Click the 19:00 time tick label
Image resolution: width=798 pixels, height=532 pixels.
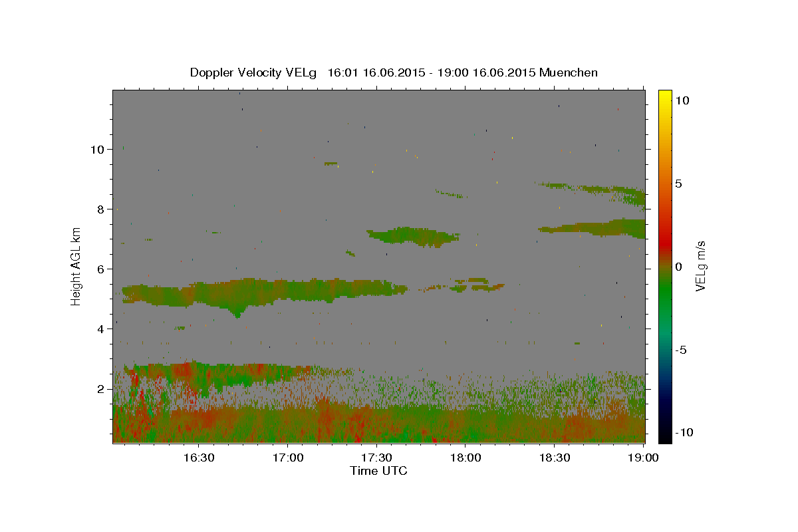644,458
